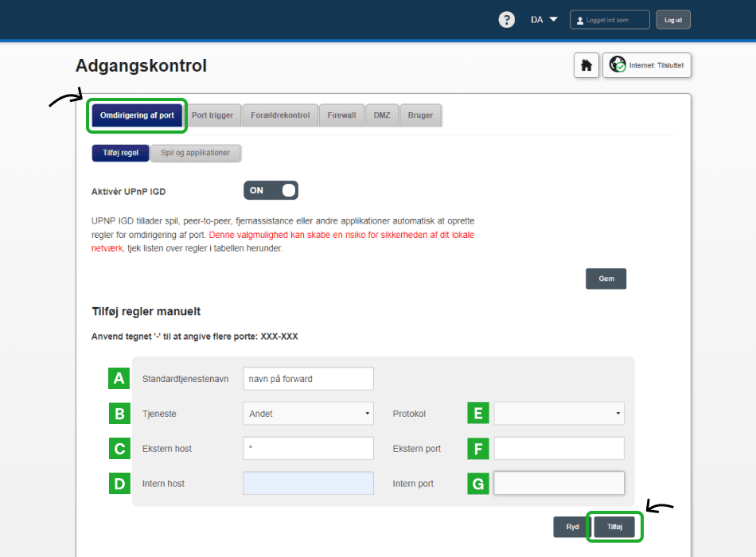The image size is (756, 557).
Task: Open the Forældrekontrol tab
Action: pos(280,115)
